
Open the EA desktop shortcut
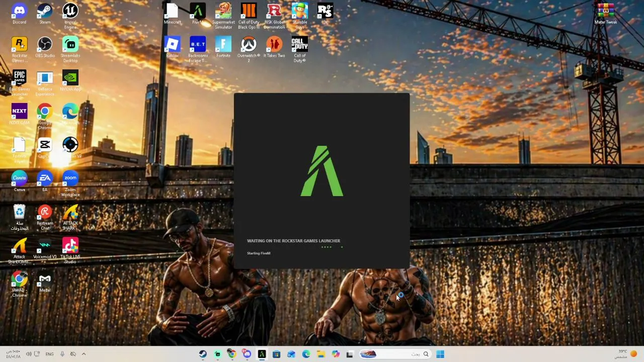click(x=45, y=182)
